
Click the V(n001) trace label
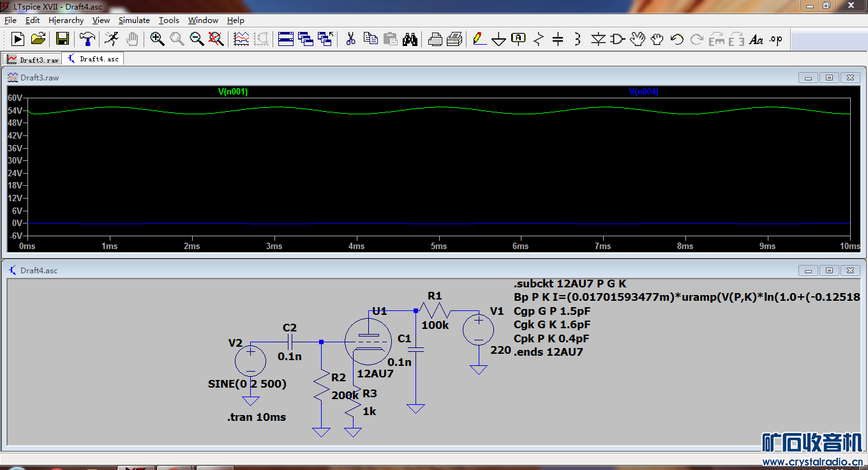[x=233, y=92]
